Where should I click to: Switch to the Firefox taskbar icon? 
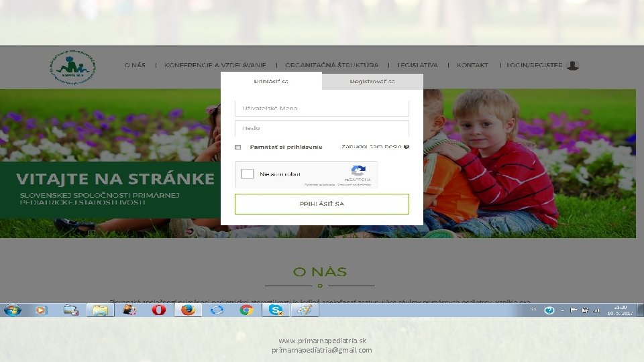pos(188,310)
